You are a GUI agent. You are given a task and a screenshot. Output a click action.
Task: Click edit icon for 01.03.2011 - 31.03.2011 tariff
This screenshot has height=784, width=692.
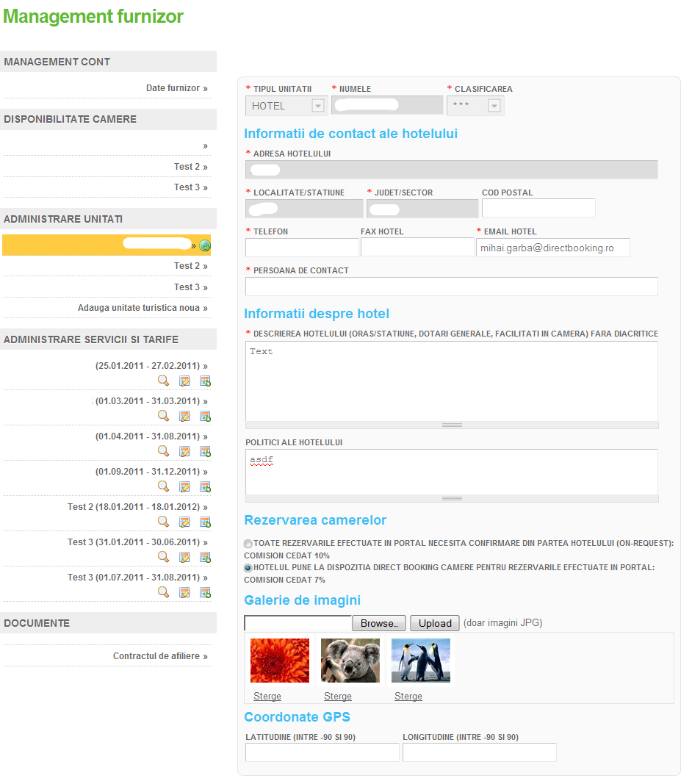tap(184, 416)
